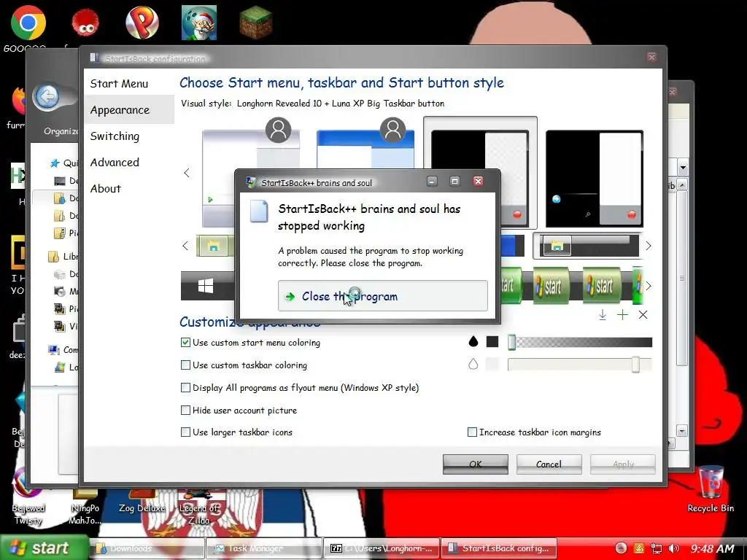Select the black style with blue orb
This screenshot has height=560, width=747.
click(x=595, y=179)
